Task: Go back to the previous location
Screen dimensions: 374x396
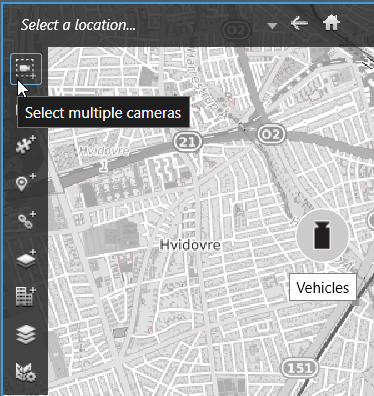Action: point(299,23)
